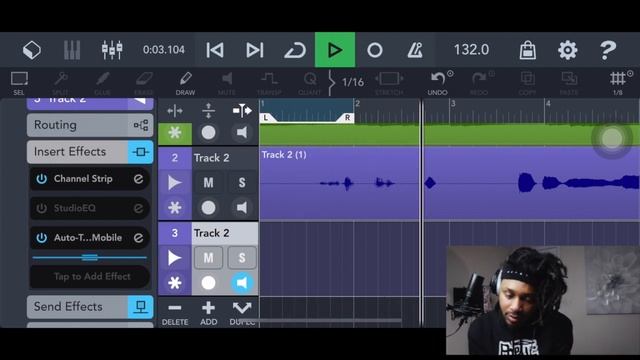Click slider below Auto-T...Mobile effect

[89, 258]
